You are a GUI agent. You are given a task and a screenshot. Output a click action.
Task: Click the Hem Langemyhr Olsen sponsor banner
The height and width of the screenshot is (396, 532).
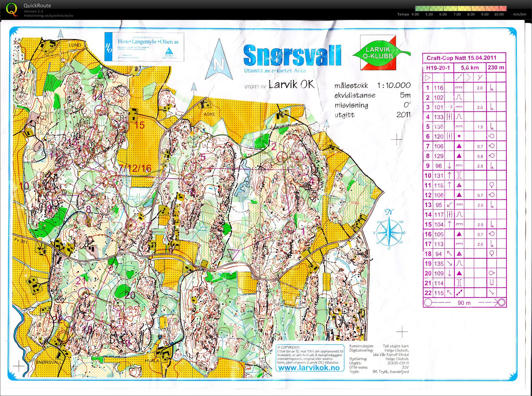144,47
